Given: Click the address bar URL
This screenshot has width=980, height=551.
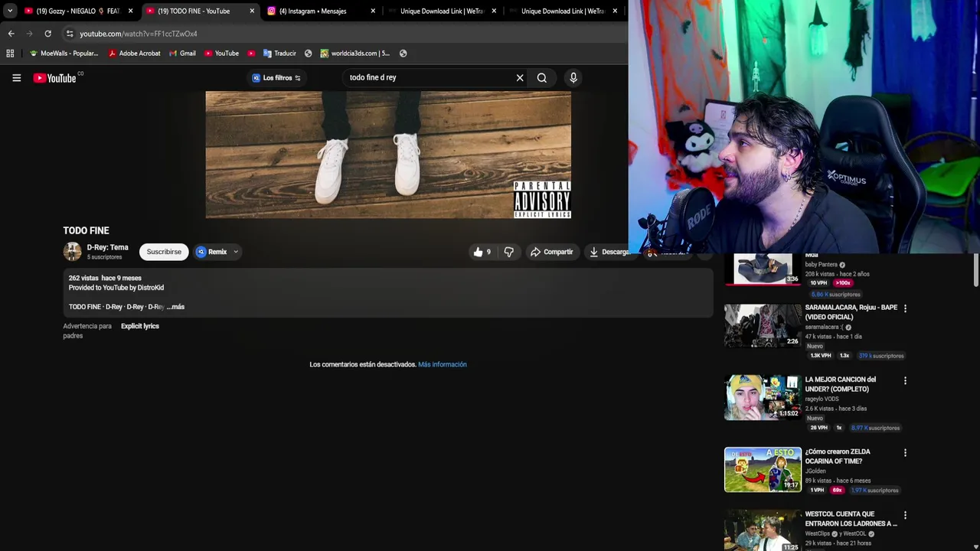Looking at the screenshot, I should coord(139,34).
